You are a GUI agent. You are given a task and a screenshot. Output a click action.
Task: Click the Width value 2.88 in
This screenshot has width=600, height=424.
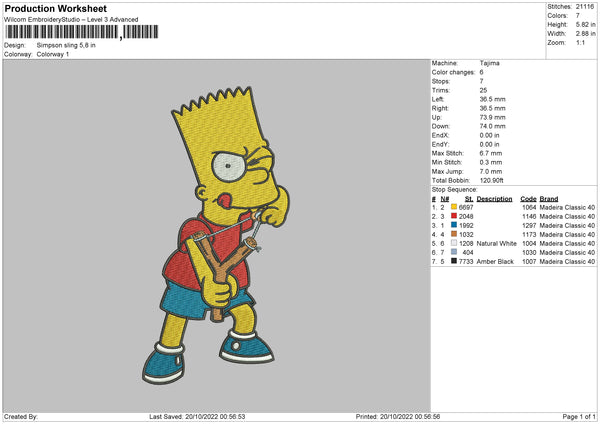click(x=586, y=34)
